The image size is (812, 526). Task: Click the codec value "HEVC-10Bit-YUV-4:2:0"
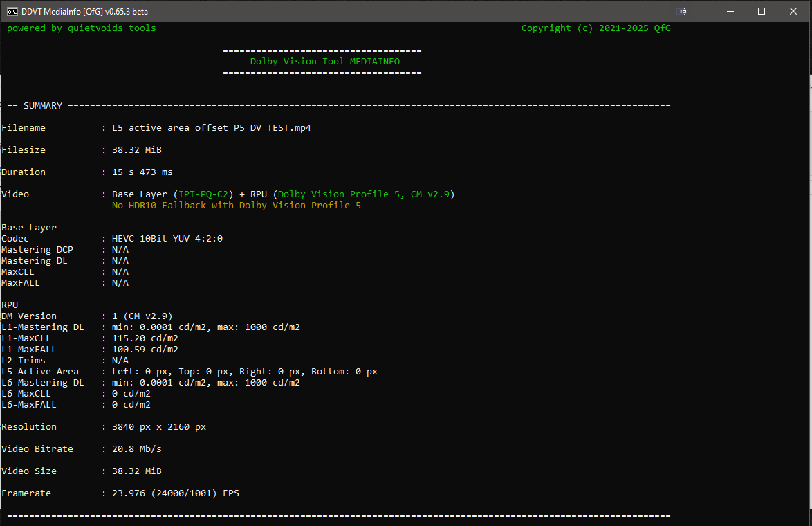coord(167,239)
